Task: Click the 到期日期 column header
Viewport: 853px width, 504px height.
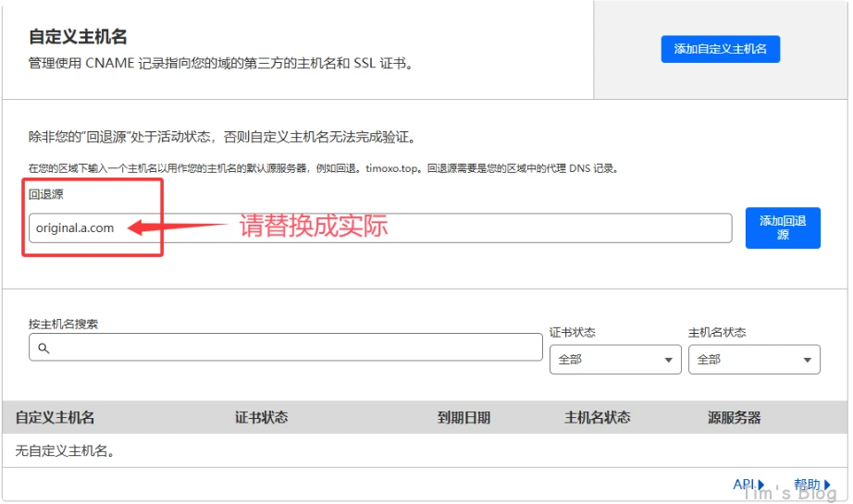Action: point(464,417)
